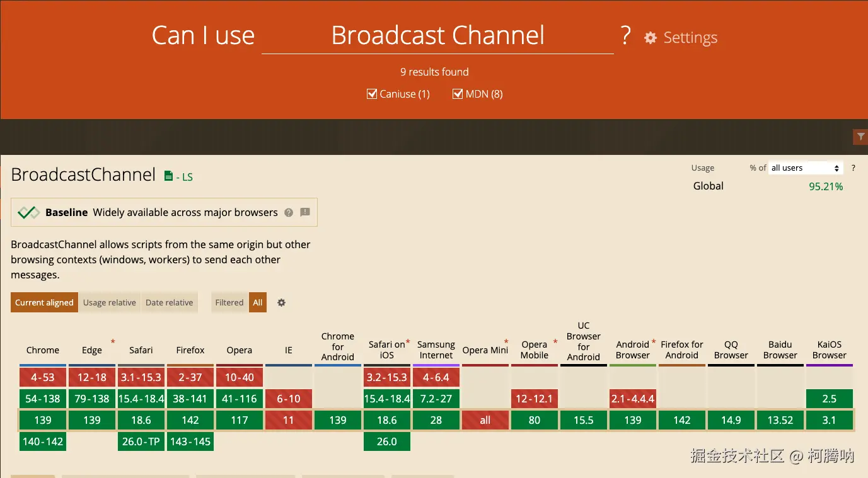
Task: Click the filter funnel icon
Action: [860, 136]
